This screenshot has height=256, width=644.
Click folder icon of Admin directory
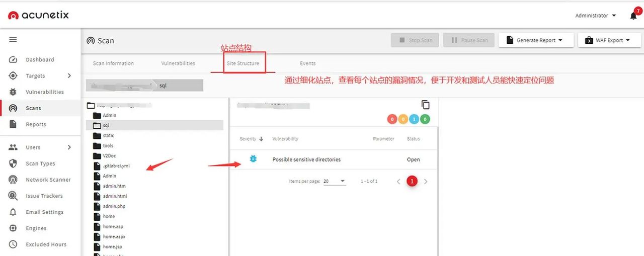coord(97,115)
